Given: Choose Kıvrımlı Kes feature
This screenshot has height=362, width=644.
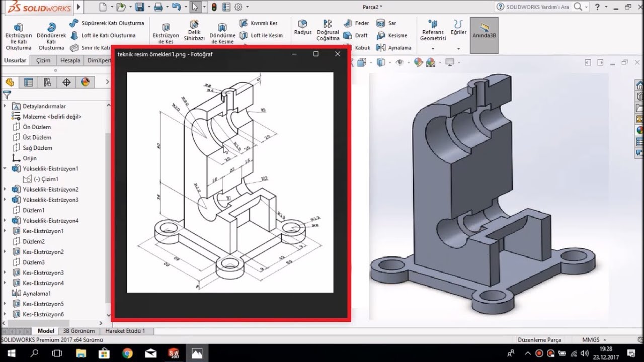Looking at the screenshot, I should pyautogui.click(x=259, y=23).
